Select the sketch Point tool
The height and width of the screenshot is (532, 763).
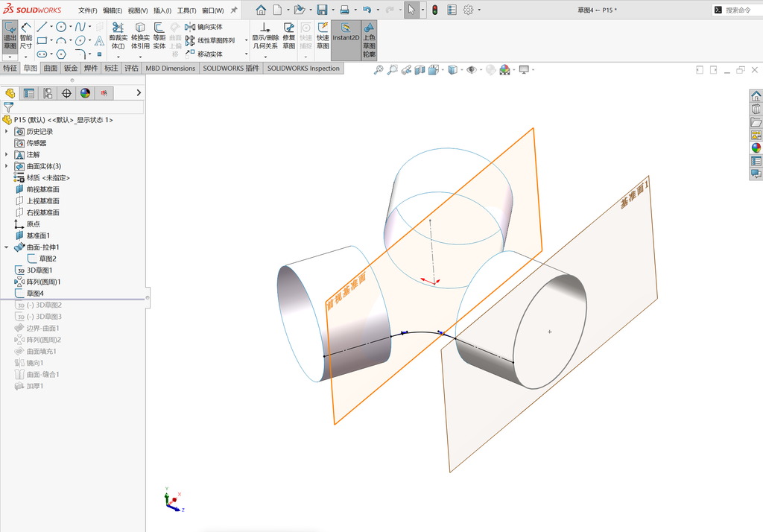click(x=99, y=54)
